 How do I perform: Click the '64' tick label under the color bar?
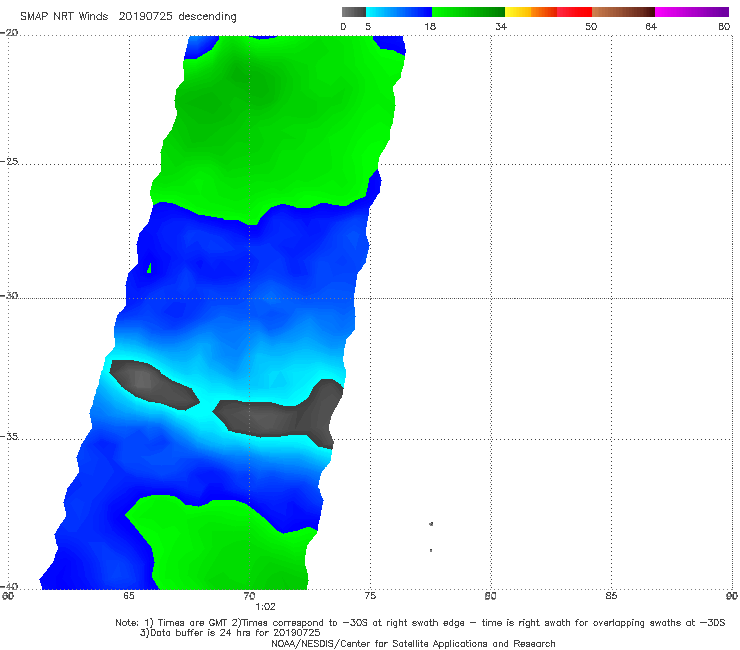[x=651, y=26]
